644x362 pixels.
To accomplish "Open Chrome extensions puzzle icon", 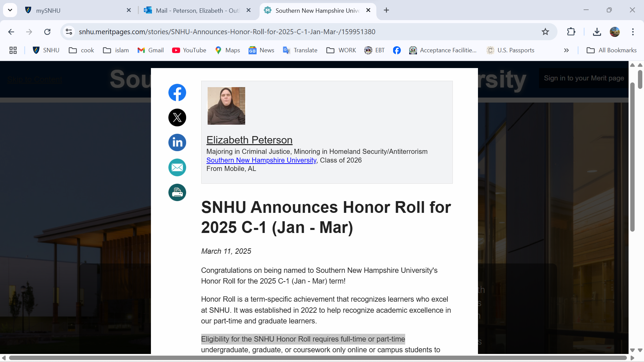I will (x=571, y=32).
